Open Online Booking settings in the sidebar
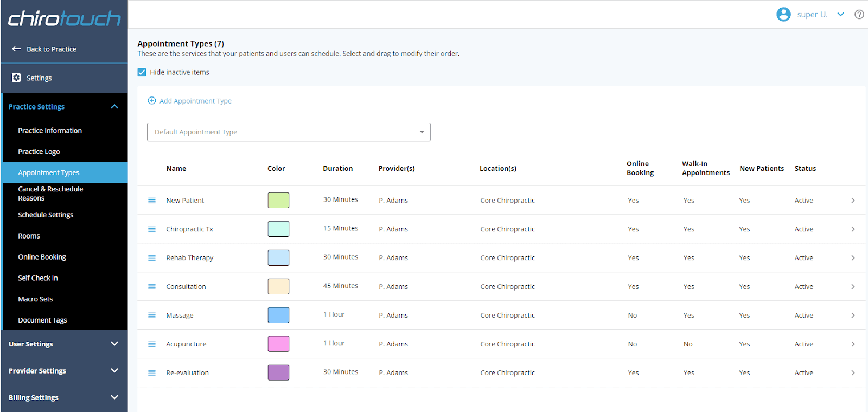 (x=42, y=257)
